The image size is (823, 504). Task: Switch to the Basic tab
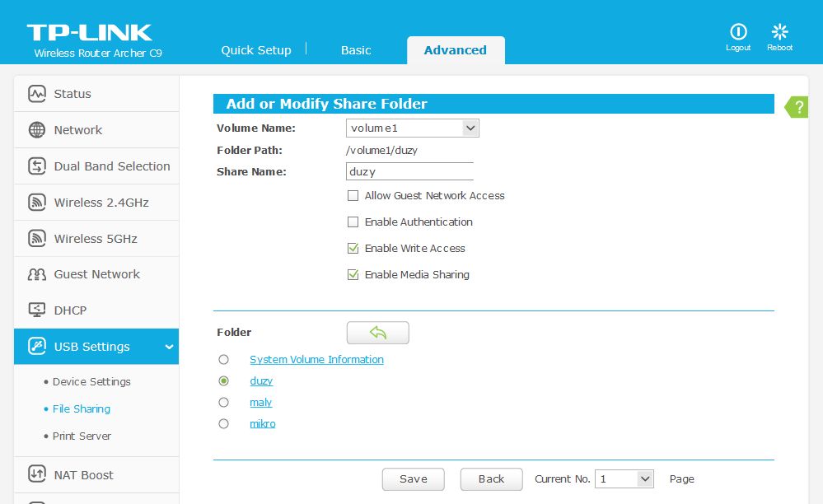pyautogui.click(x=356, y=49)
